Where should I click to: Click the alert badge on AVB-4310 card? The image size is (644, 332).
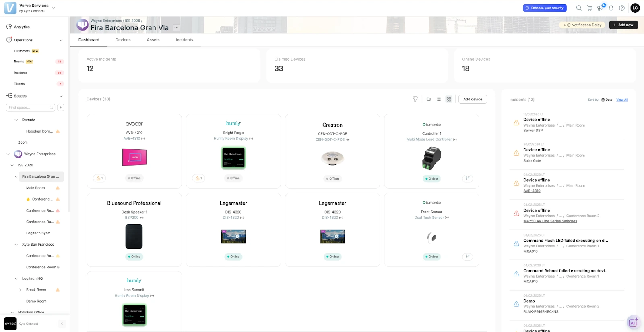point(99,178)
